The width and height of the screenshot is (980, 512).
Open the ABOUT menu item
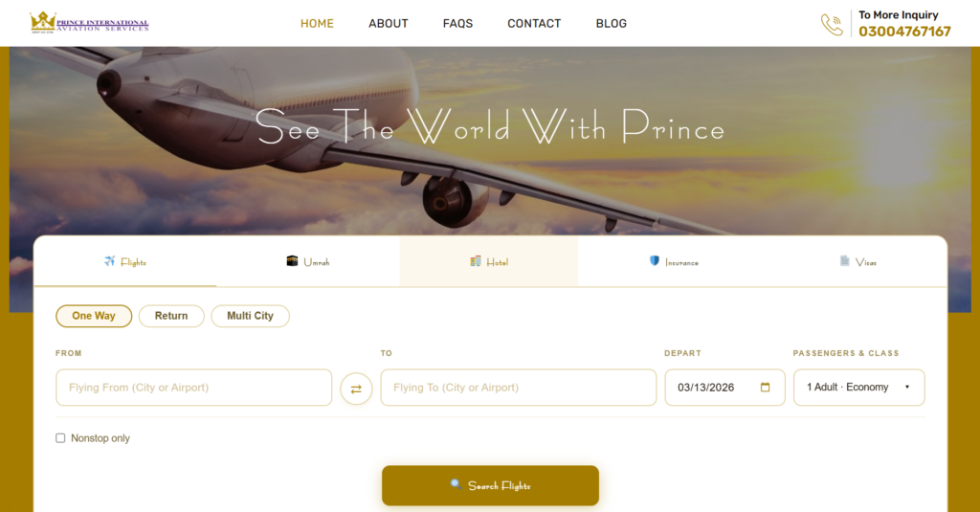(389, 24)
